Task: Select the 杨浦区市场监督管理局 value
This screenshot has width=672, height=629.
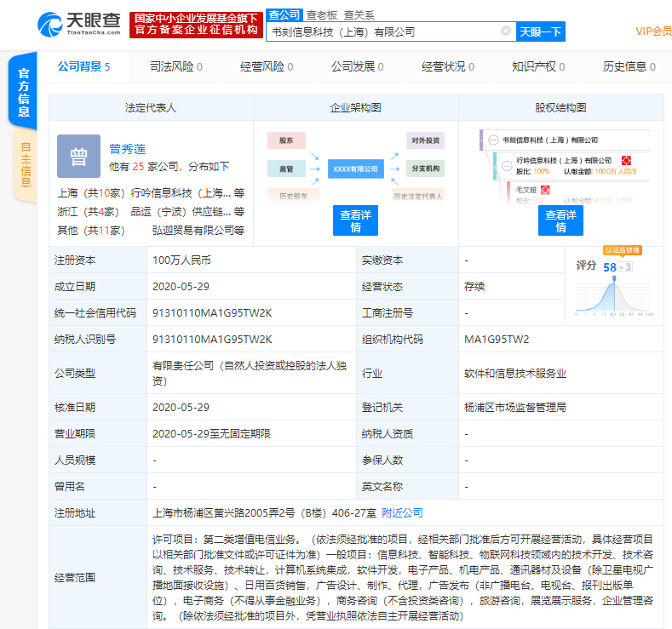Action: 514,407
